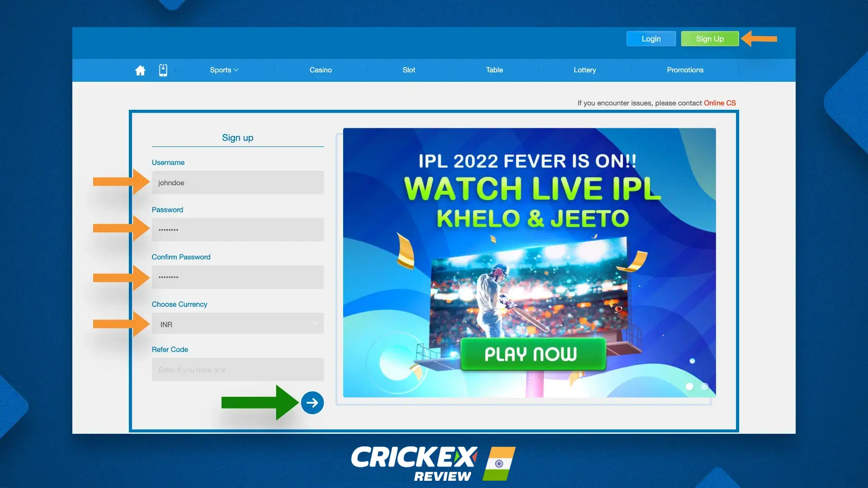
Task: Click the chevron inside the INR currency field
Action: (x=315, y=324)
